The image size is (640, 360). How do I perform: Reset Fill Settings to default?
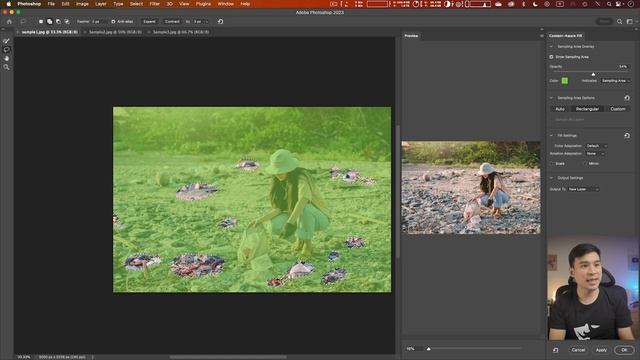pos(627,136)
